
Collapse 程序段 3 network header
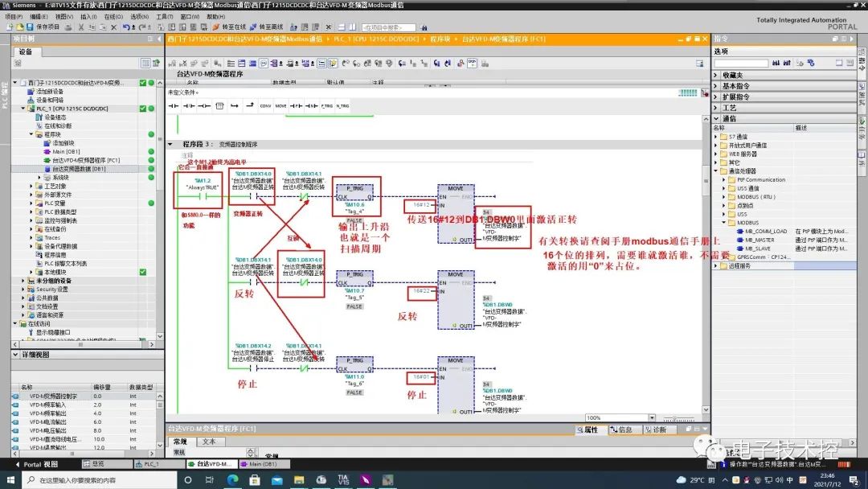170,144
